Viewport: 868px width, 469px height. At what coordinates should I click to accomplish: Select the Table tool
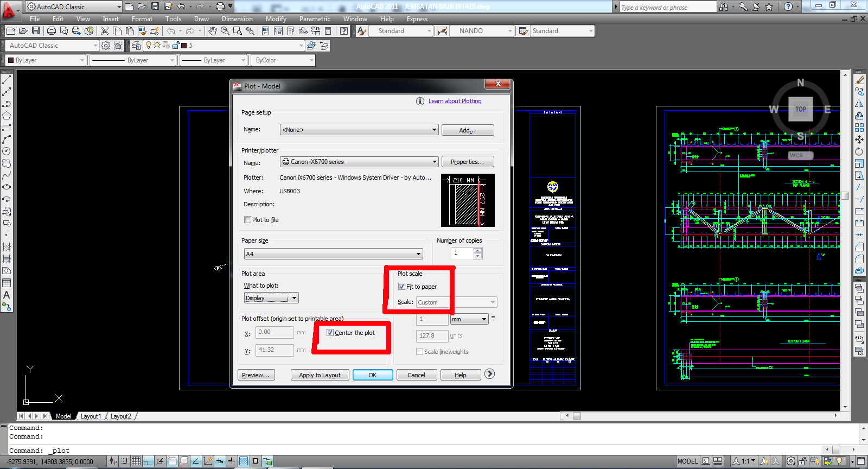click(7, 283)
